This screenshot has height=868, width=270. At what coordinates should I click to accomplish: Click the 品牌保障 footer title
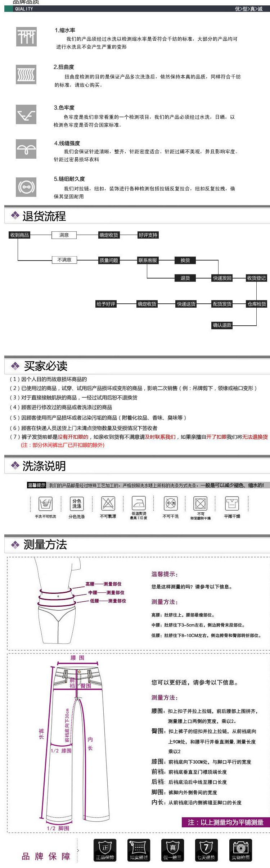(46, 856)
